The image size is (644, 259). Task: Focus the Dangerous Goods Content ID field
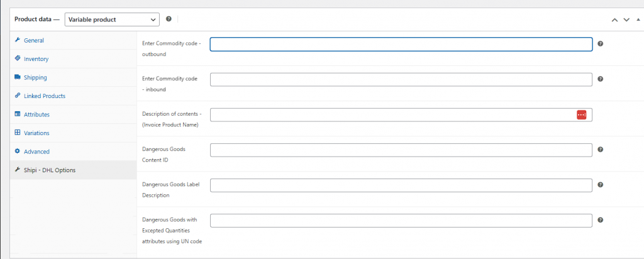coord(401,150)
